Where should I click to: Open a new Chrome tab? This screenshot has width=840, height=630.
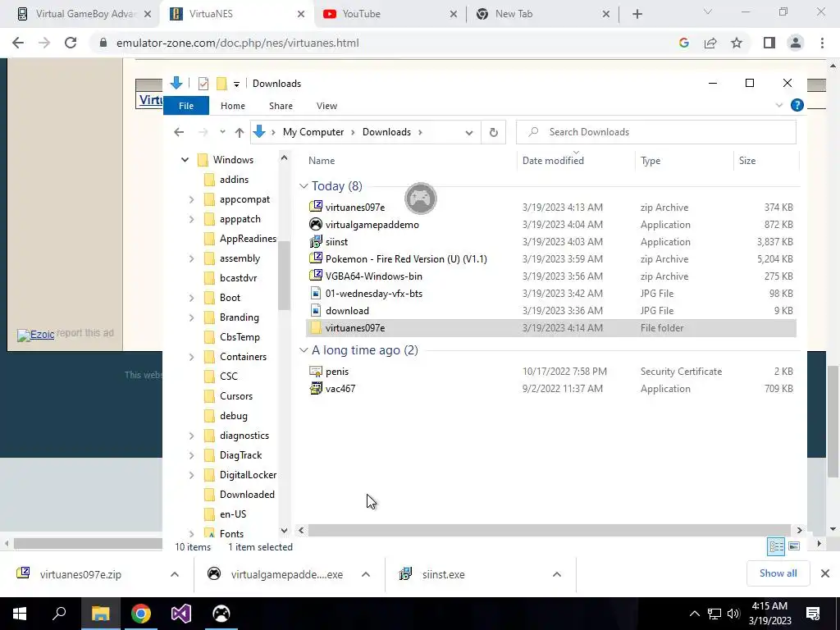click(x=637, y=14)
